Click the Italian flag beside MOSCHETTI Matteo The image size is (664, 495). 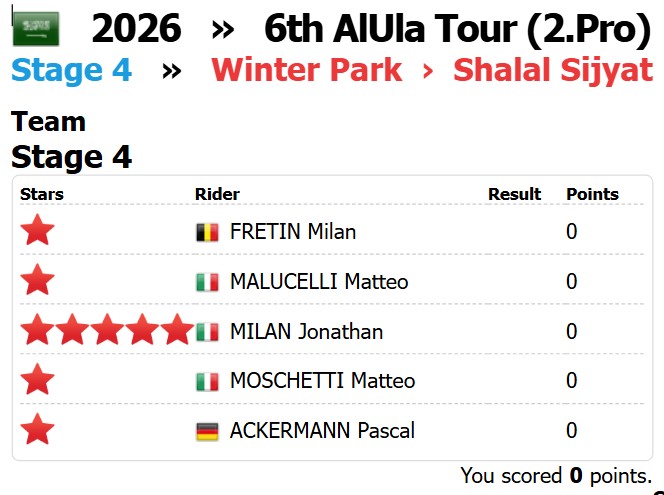click(x=207, y=381)
